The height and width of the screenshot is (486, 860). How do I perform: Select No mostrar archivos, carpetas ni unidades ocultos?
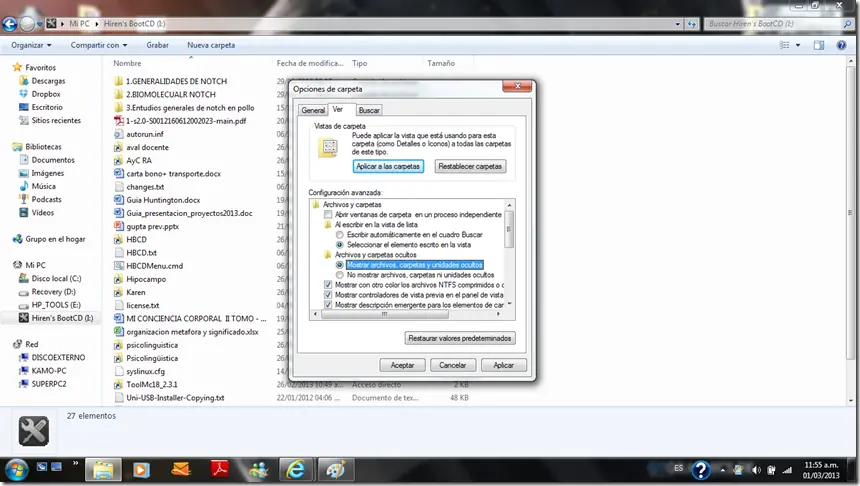[x=340, y=275]
